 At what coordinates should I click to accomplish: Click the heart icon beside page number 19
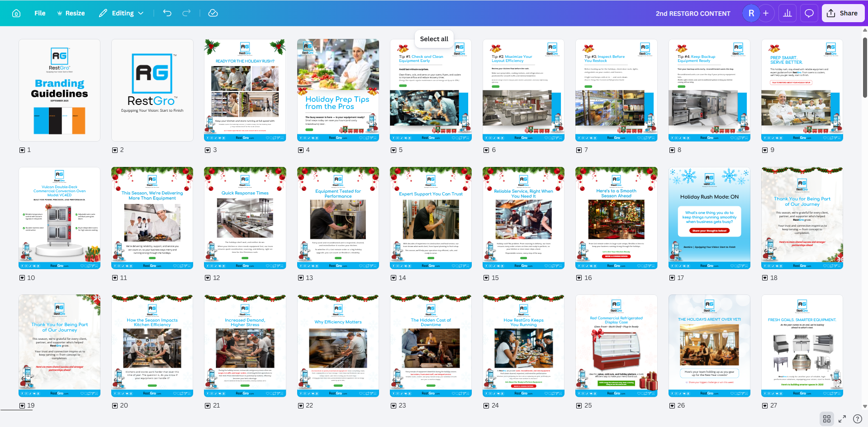(22, 406)
